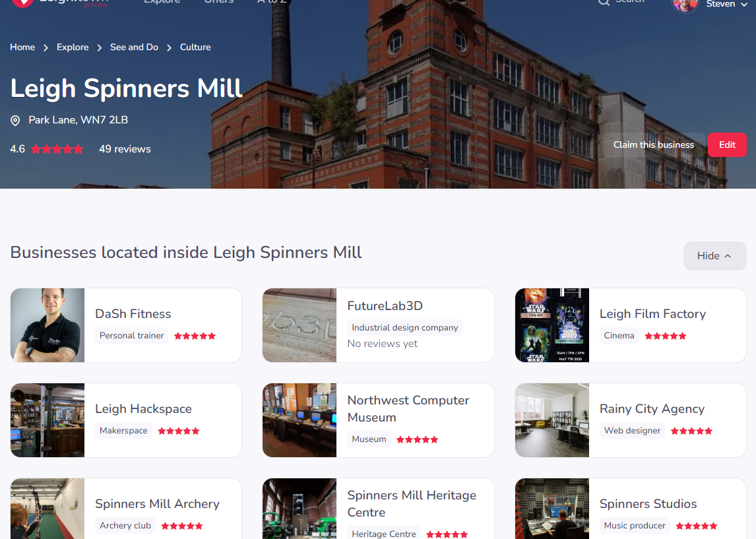Click the red Edit button
Image resolution: width=756 pixels, height=539 pixels.
(727, 144)
